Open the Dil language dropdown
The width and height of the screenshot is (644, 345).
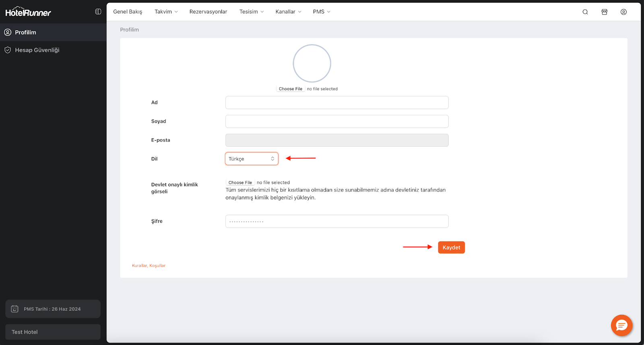pyautogui.click(x=252, y=159)
